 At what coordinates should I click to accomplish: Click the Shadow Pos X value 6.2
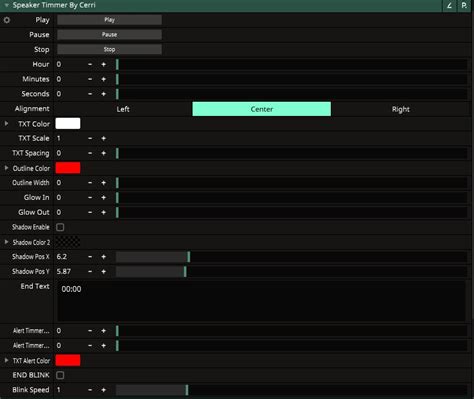pos(62,257)
